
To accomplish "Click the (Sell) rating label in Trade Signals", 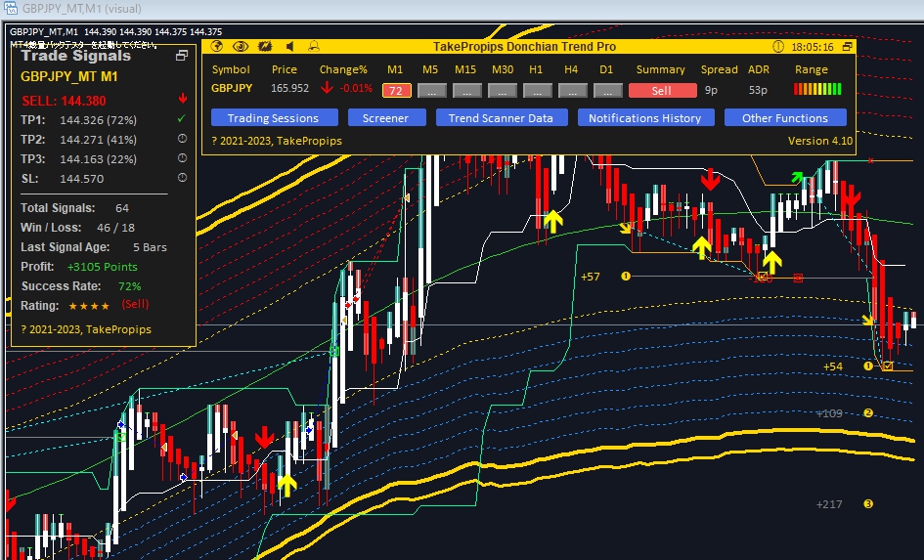I will click(x=135, y=305).
